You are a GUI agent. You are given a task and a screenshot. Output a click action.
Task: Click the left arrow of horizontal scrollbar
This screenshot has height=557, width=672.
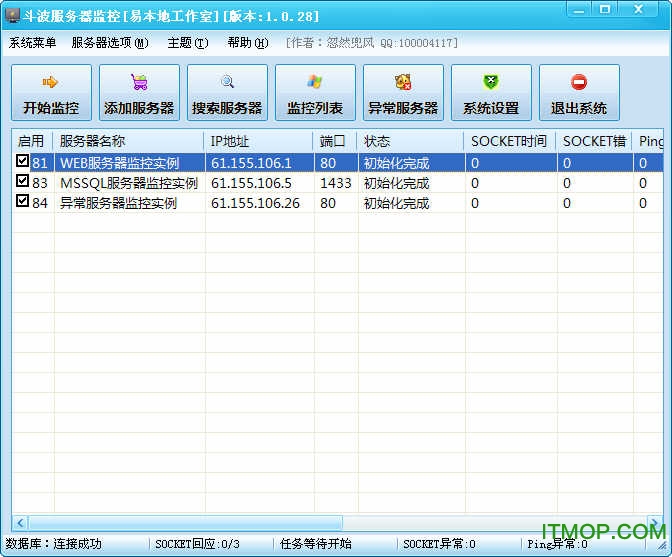[x=20, y=522]
